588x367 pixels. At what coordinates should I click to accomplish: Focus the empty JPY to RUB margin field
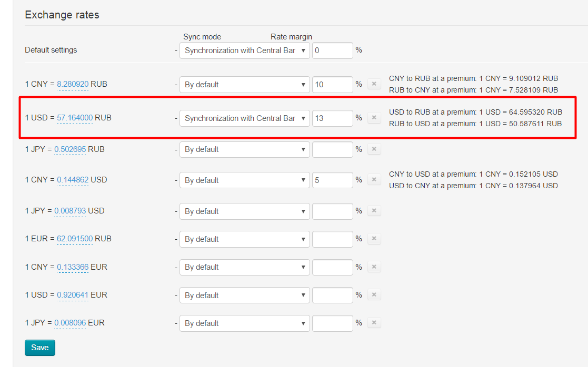332,149
